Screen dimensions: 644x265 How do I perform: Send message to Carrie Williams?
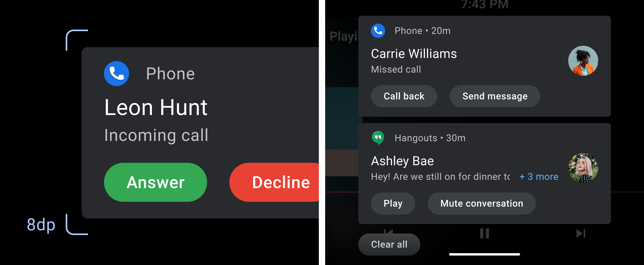pos(494,96)
